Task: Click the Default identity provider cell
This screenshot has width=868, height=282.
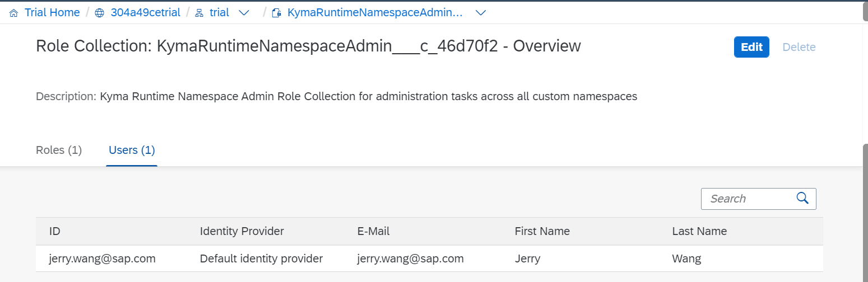Action: [261, 258]
